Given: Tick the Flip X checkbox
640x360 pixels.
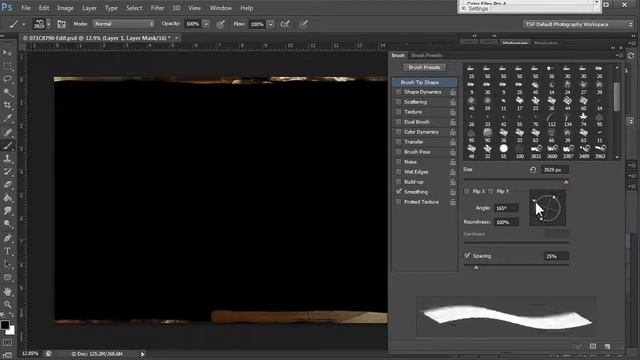Looking at the screenshot, I should 467,191.
